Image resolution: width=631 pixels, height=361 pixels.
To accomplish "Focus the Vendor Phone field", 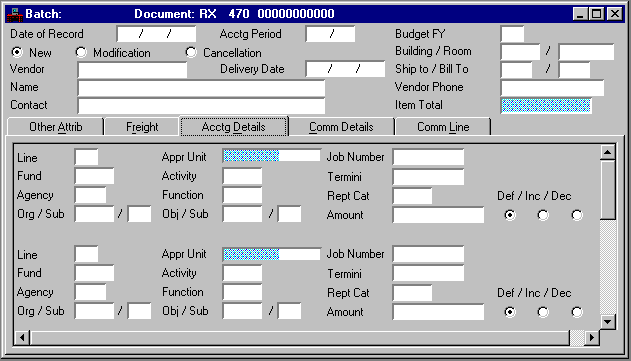I will coord(552,88).
